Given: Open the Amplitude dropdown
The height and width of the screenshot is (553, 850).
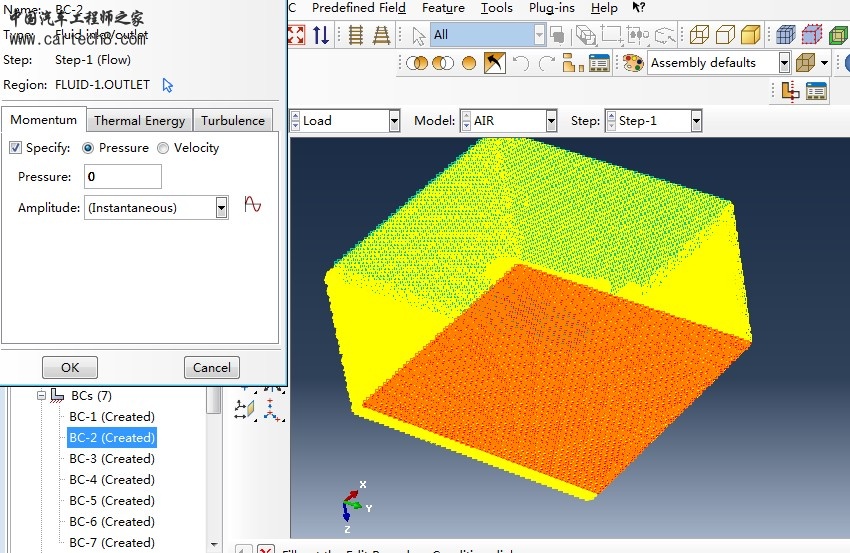Looking at the screenshot, I should click(x=221, y=207).
